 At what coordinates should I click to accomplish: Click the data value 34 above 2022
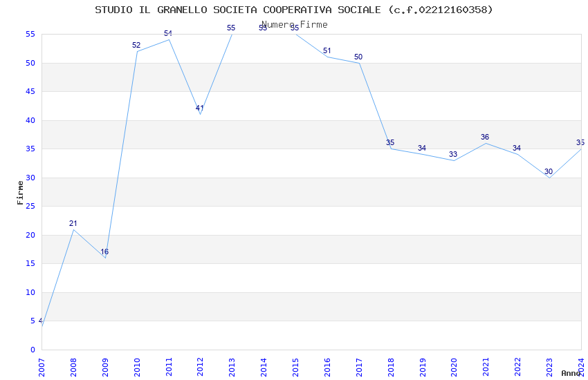(x=517, y=149)
